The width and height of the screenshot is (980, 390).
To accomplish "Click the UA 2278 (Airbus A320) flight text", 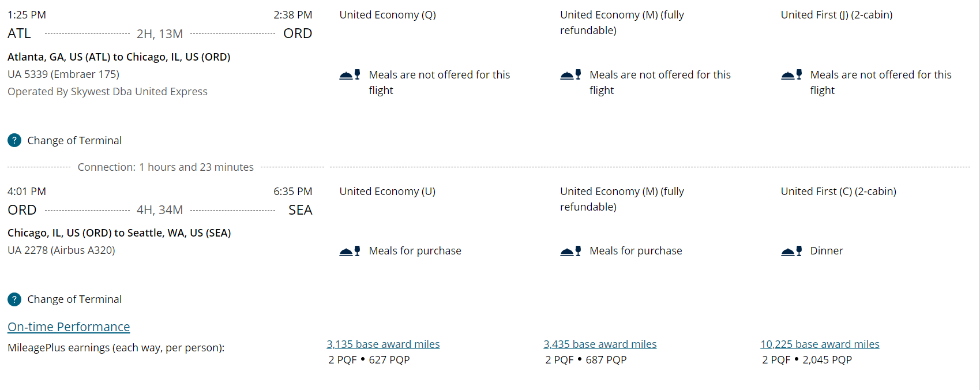I will tap(61, 250).
